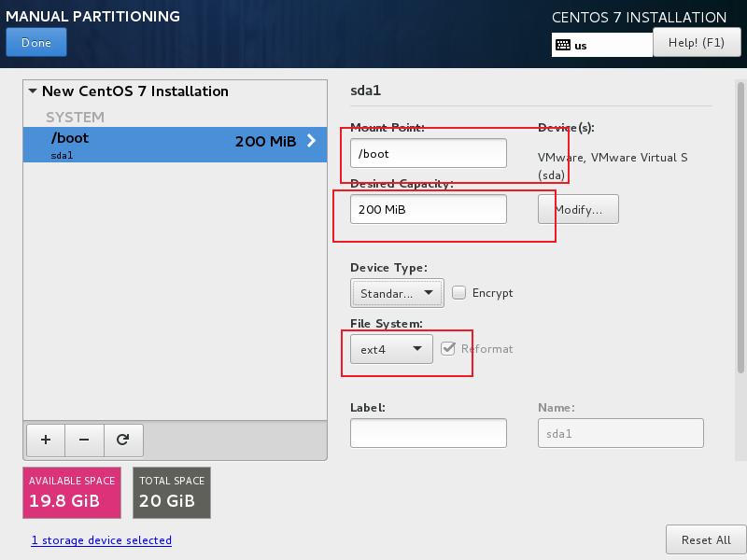This screenshot has height=560, width=747.
Task: Toggle the Reformat checkbox
Action: click(449, 349)
